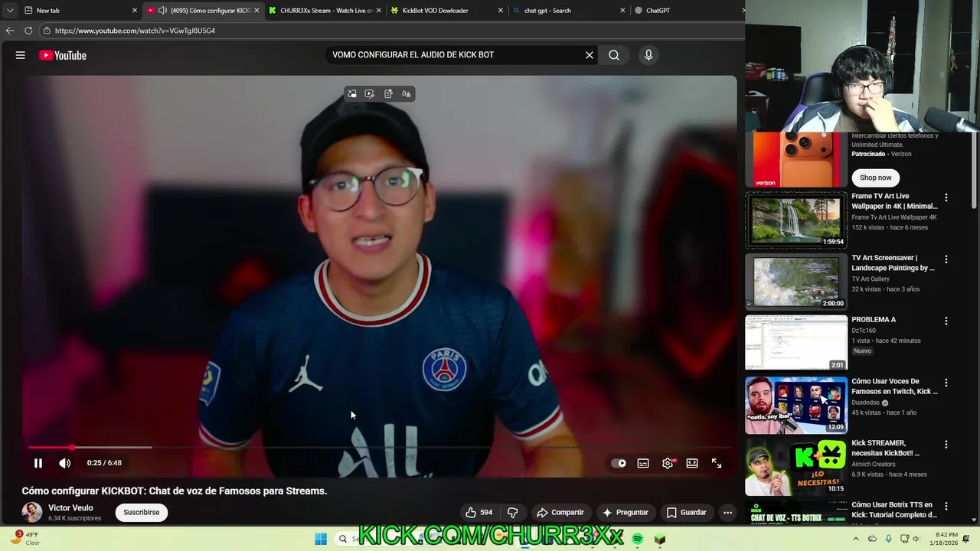
Task: Open the player settings gear
Action: [668, 463]
